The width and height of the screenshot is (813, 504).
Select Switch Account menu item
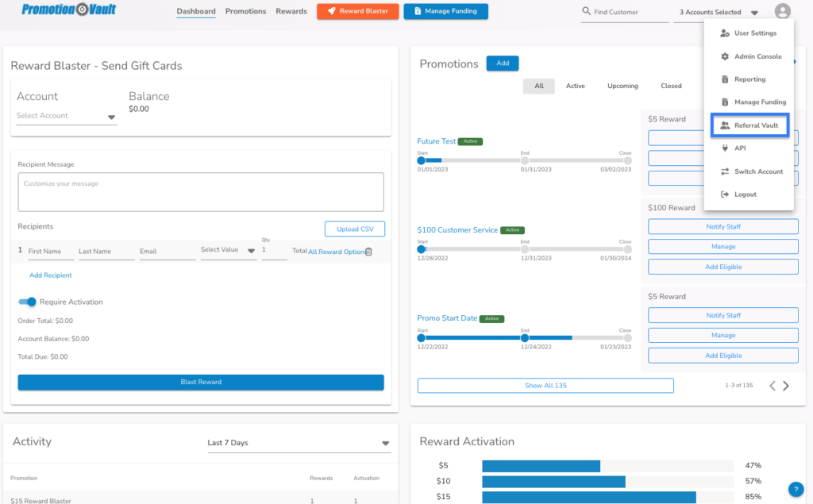coord(749,171)
